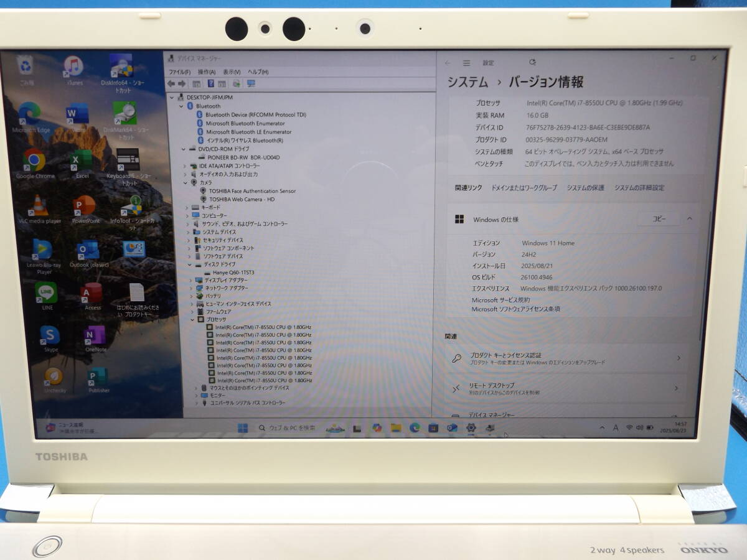Collapse the Bluetooth category

click(181, 106)
